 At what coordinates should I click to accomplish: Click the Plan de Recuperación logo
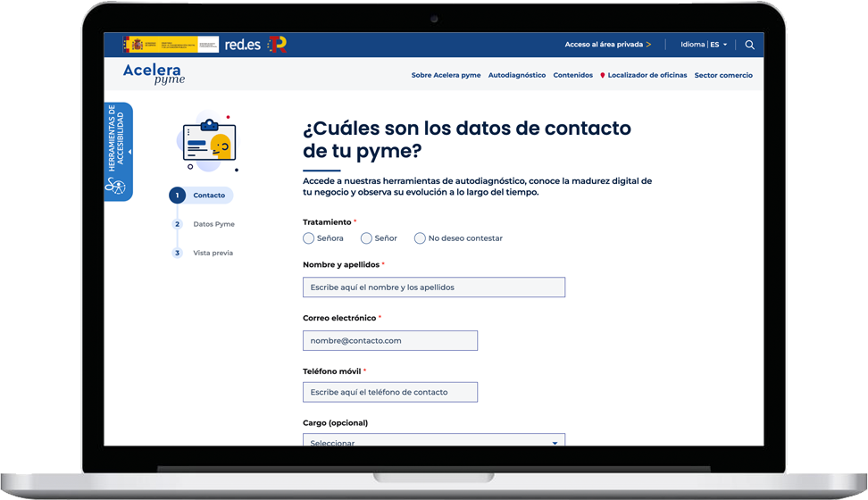click(x=277, y=45)
